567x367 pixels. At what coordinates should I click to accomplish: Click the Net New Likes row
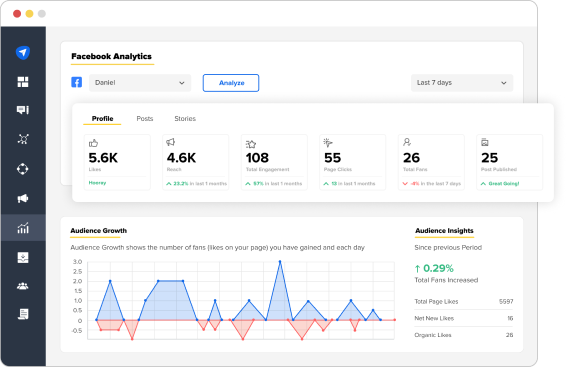tap(464, 318)
